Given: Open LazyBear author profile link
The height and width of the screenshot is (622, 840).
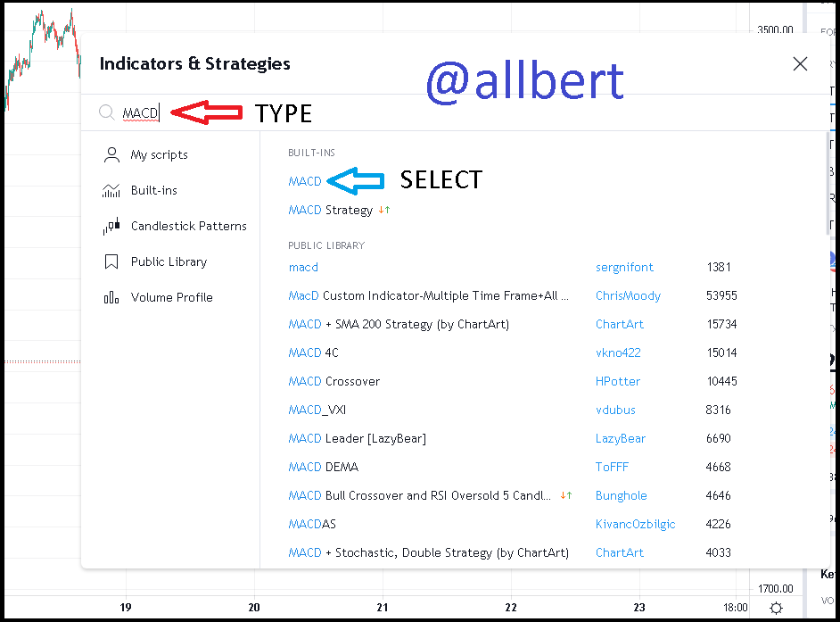Looking at the screenshot, I should point(621,439).
